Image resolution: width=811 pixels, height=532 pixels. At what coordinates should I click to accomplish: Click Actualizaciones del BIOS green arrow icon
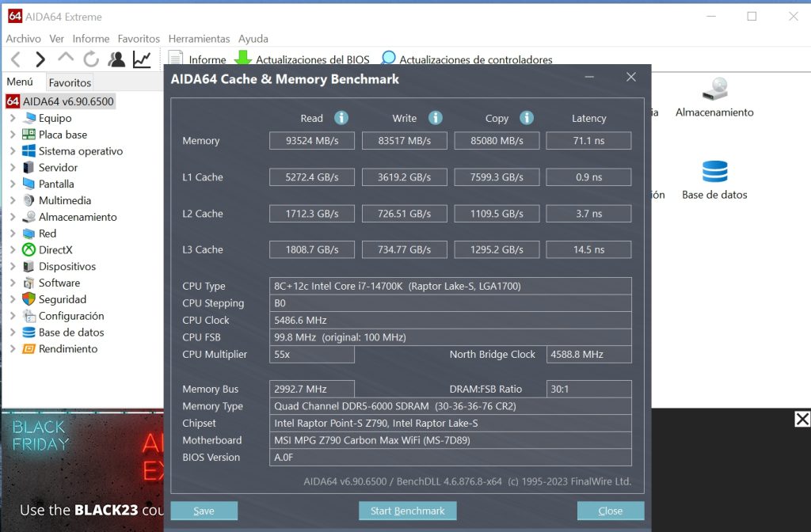(242, 57)
